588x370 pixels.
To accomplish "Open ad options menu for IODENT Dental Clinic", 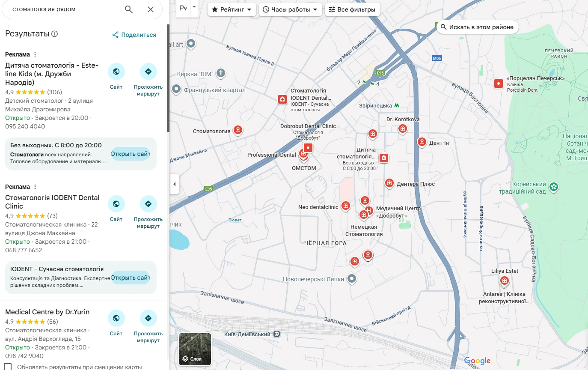I will pyautogui.click(x=35, y=187).
